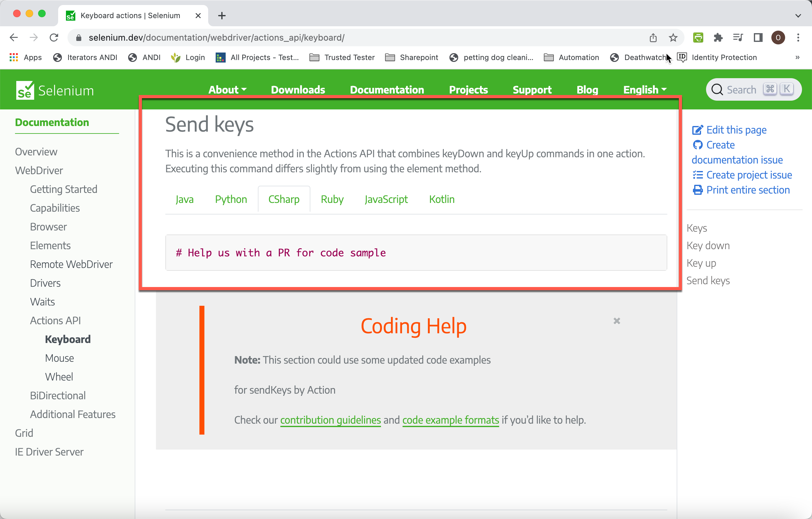Click the printer icon for Print entire section

[698, 190]
